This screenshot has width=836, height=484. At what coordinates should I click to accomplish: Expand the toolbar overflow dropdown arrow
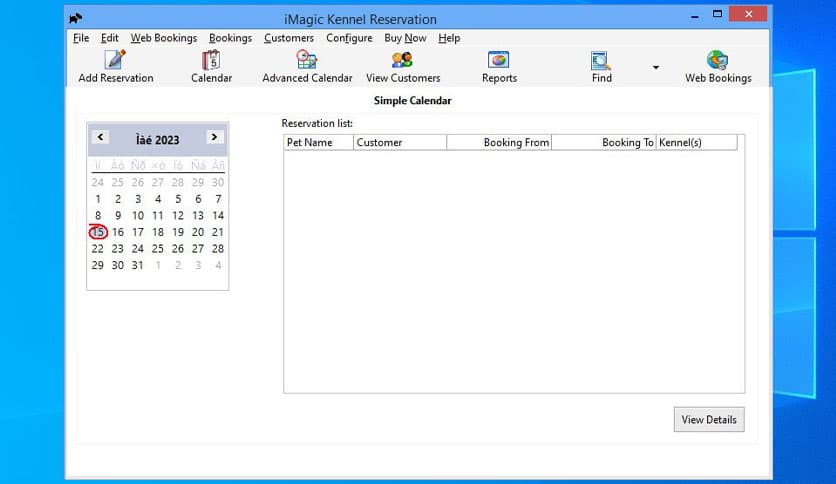[x=656, y=67]
